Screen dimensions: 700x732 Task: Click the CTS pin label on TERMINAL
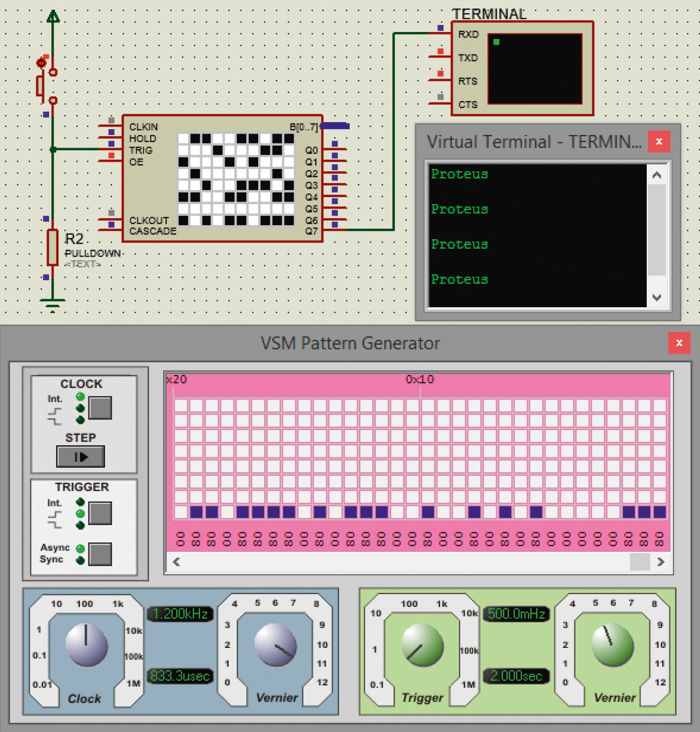point(468,105)
